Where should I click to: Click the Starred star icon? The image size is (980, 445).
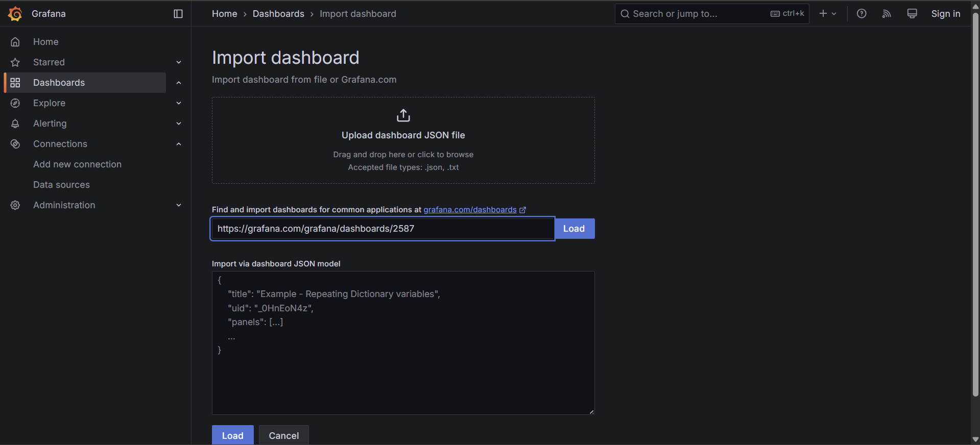(x=15, y=62)
